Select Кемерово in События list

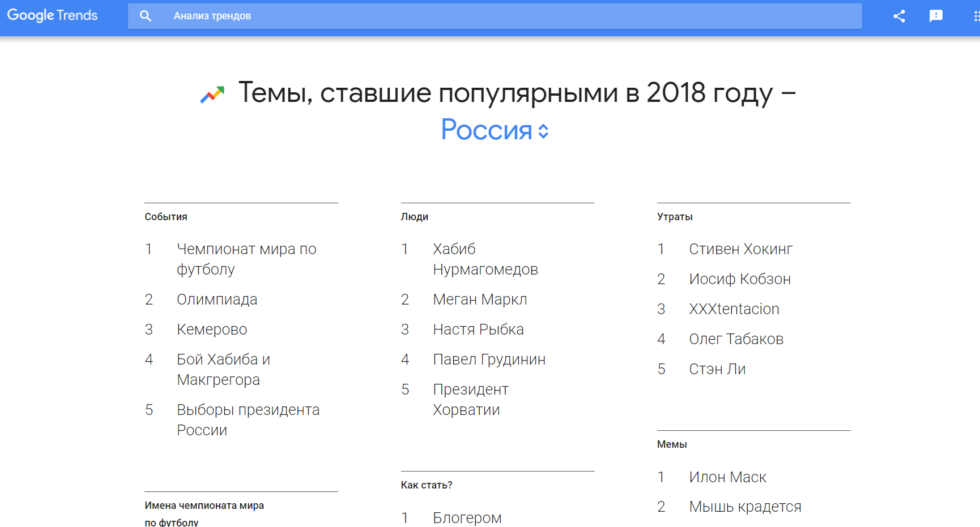(x=212, y=329)
